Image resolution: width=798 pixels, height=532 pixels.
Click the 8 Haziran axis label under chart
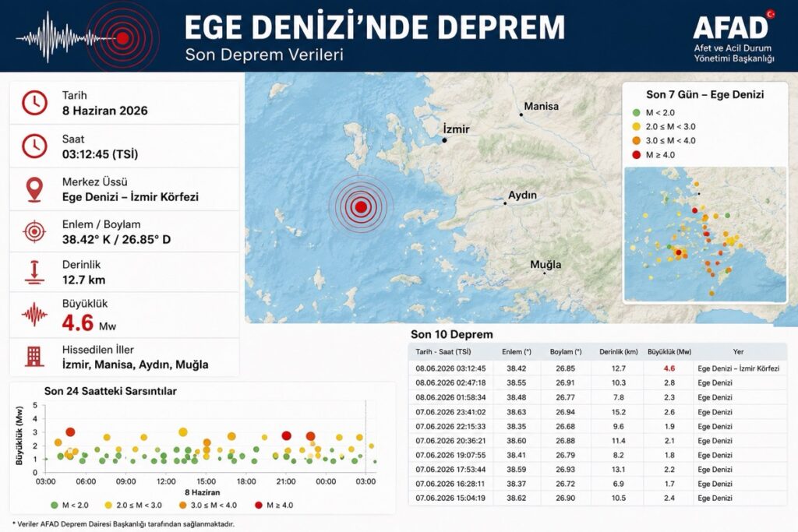point(203,492)
